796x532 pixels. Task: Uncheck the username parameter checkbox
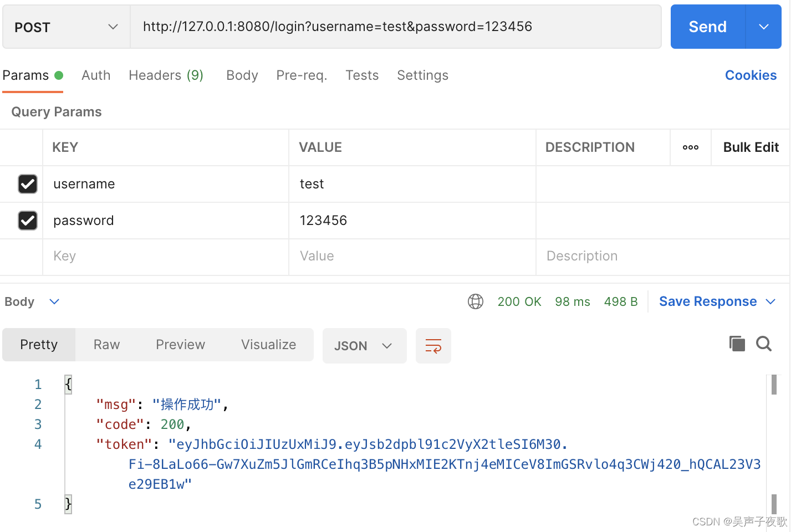pyautogui.click(x=28, y=184)
